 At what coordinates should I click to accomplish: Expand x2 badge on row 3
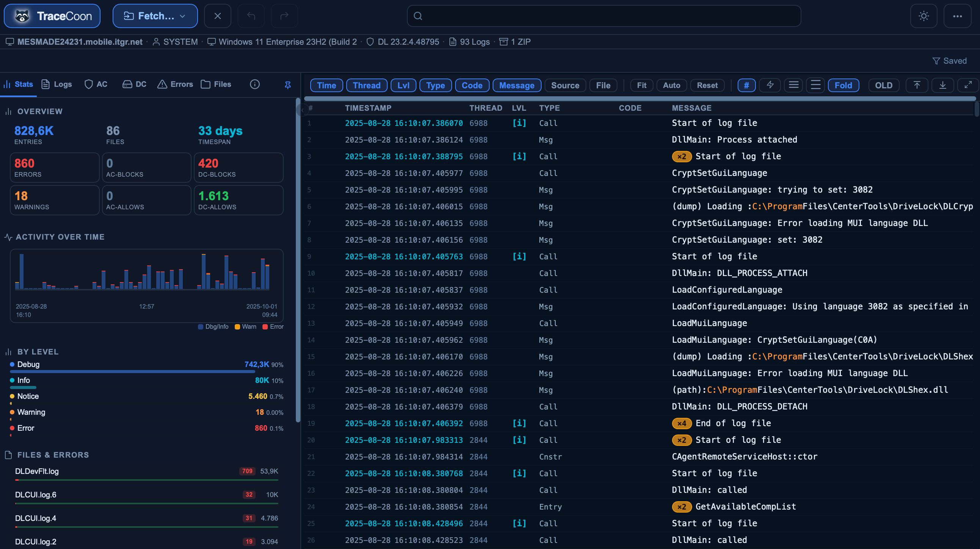pyautogui.click(x=682, y=157)
